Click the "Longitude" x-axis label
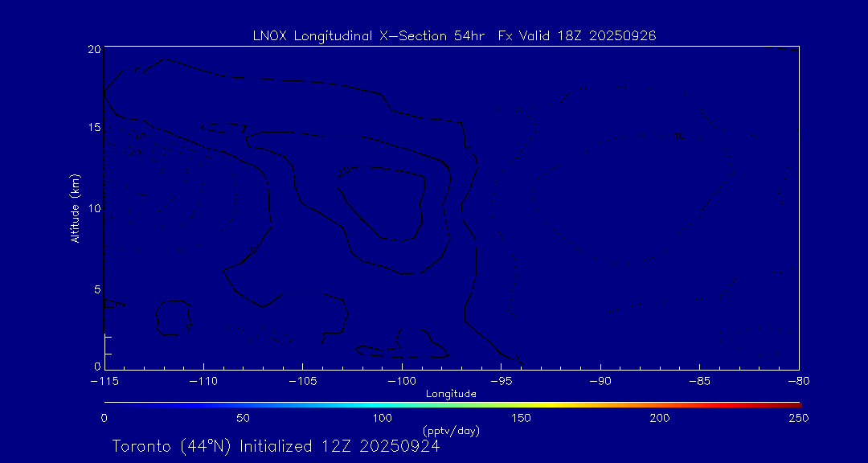Viewport: 868px width, 463px height. click(451, 394)
